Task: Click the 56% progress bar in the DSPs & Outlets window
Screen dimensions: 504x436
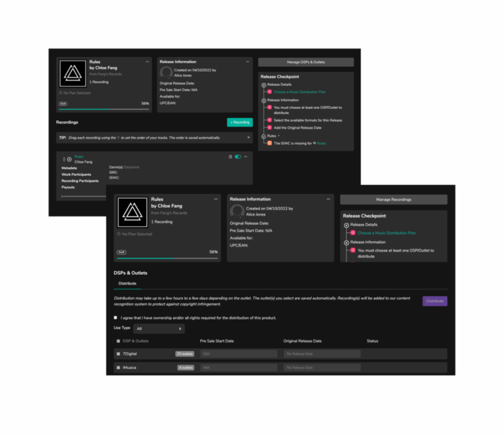Action: [167, 258]
